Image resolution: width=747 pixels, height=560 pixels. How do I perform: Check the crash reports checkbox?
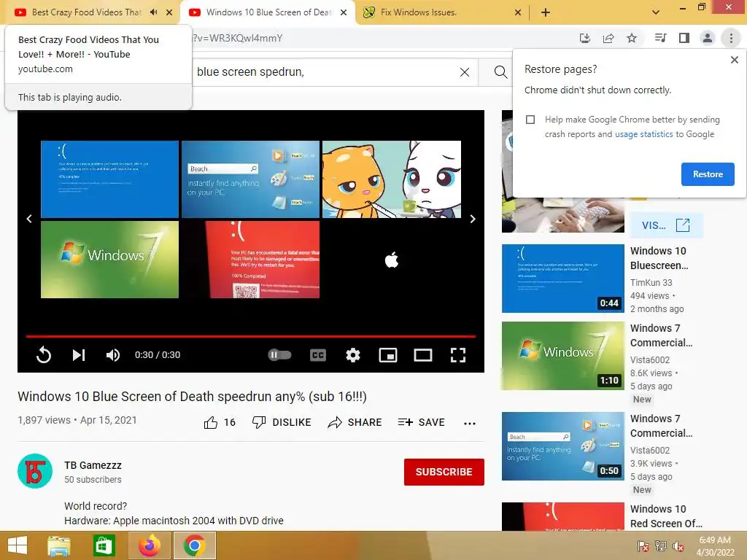[x=530, y=120]
